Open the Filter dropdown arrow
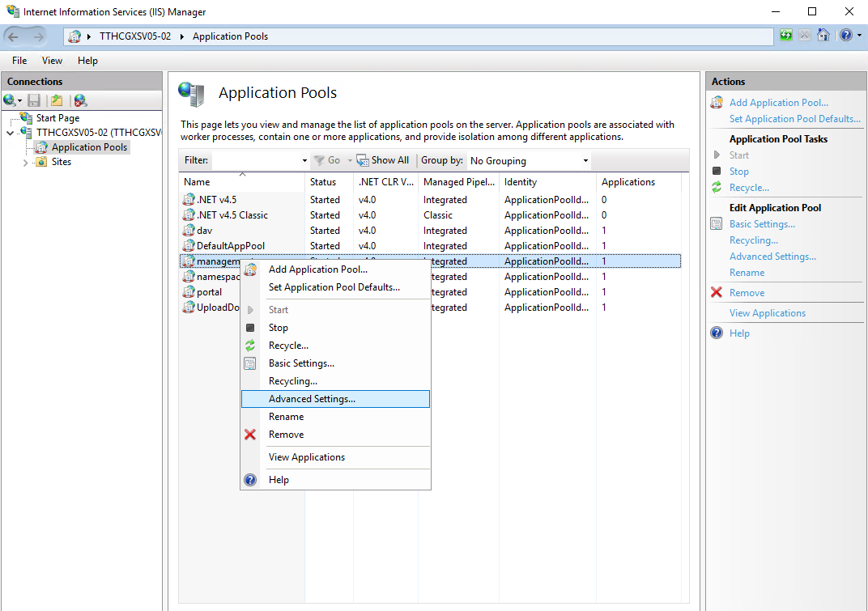 [304, 160]
